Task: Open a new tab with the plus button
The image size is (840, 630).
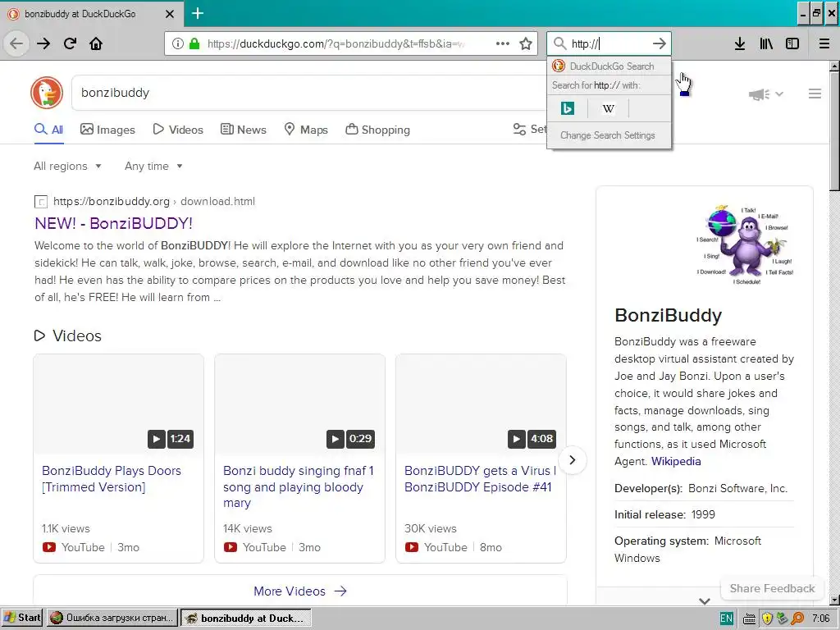Action: coord(198,13)
